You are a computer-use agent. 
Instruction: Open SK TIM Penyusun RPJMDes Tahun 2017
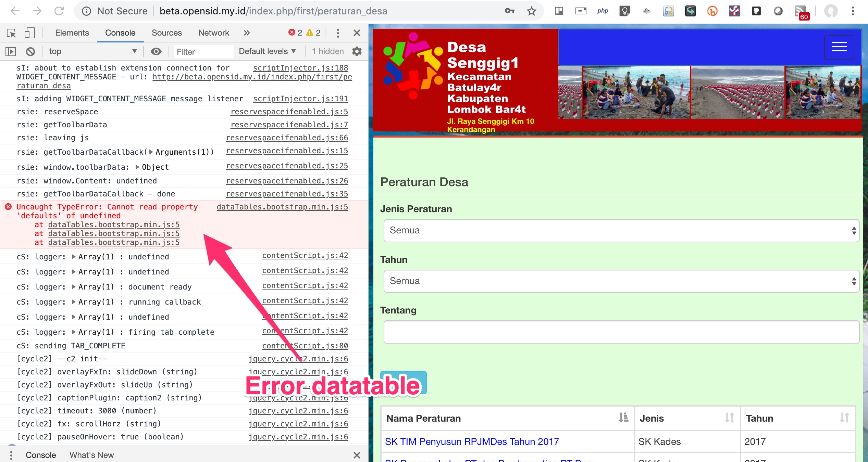472,441
